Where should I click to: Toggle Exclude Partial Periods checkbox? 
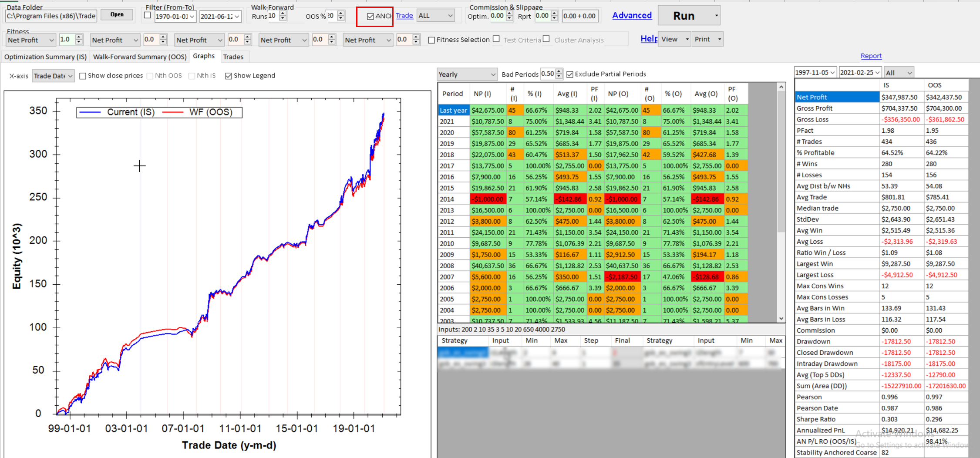570,74
